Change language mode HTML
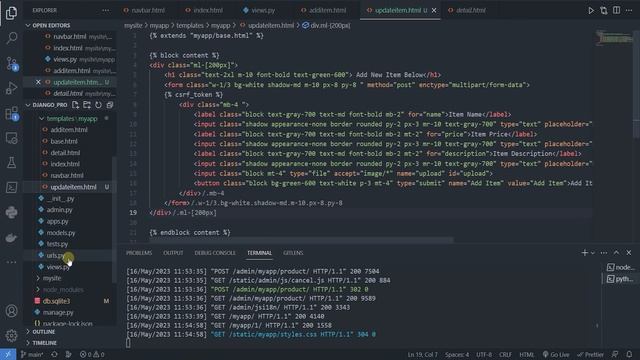The image size is (640, 360). tap(527, 354)
